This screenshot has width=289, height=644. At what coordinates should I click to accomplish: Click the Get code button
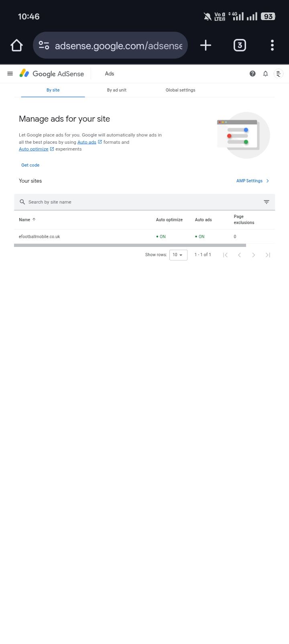tap(31, 165)
